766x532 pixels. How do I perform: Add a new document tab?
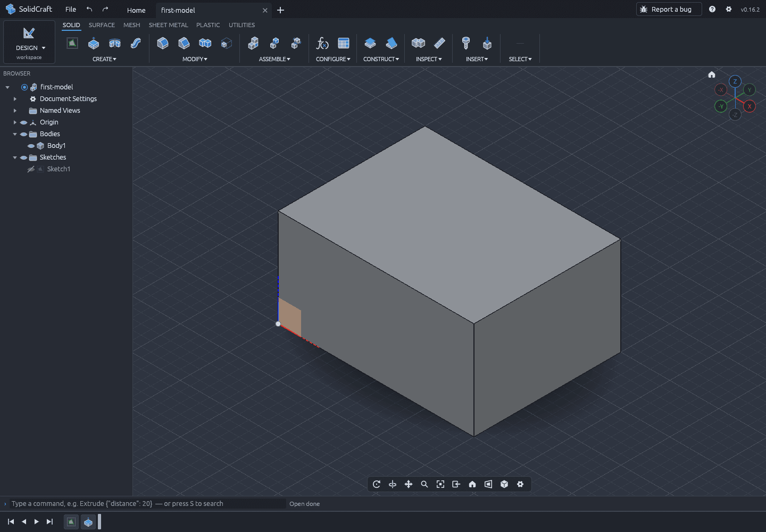[280, 10]
